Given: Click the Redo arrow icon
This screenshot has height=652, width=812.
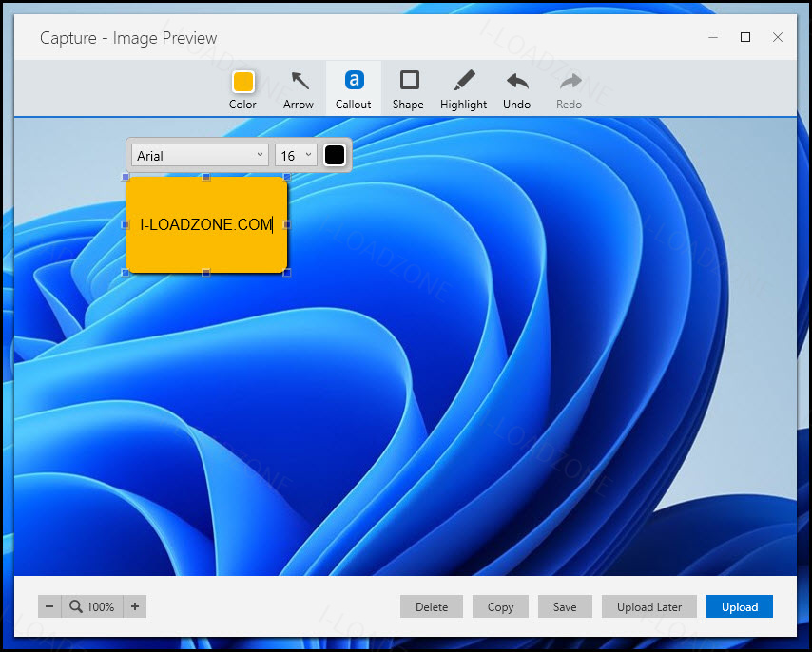Looking at the screenshot, I should 570,81.
